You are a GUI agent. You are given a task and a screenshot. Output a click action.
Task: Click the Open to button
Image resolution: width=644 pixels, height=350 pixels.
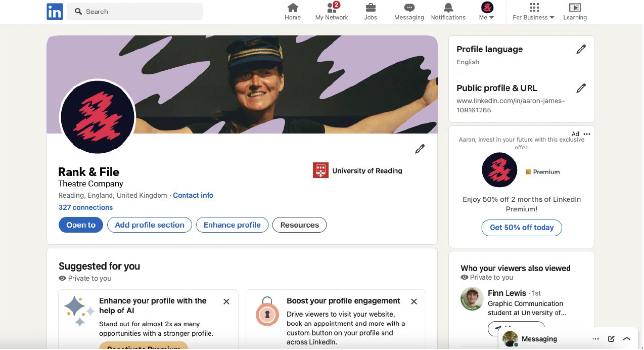81,225
